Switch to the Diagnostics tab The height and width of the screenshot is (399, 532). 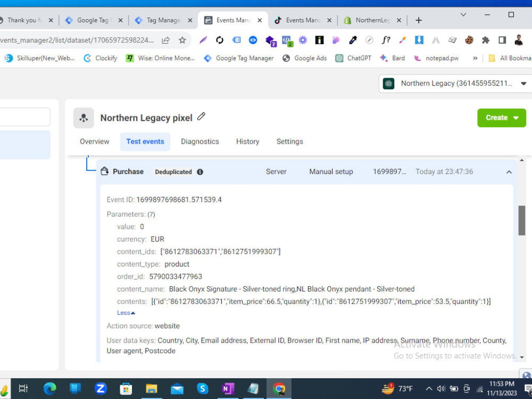(200, 142)
